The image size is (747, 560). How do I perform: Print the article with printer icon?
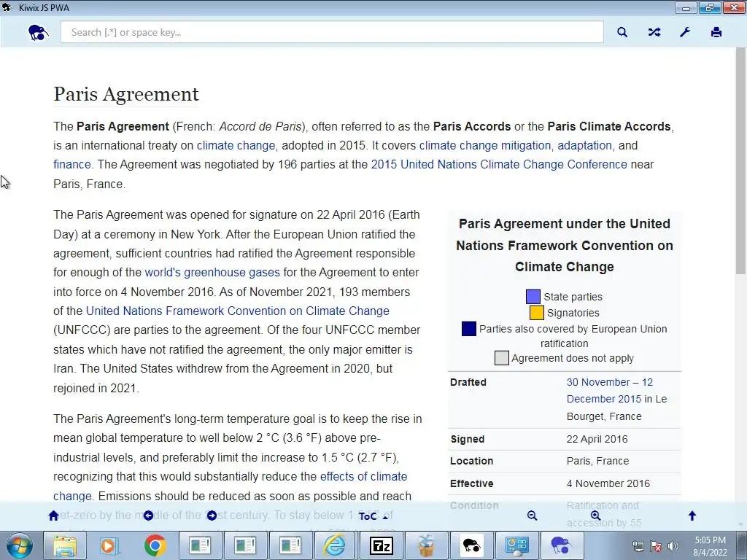pos(716,32)
